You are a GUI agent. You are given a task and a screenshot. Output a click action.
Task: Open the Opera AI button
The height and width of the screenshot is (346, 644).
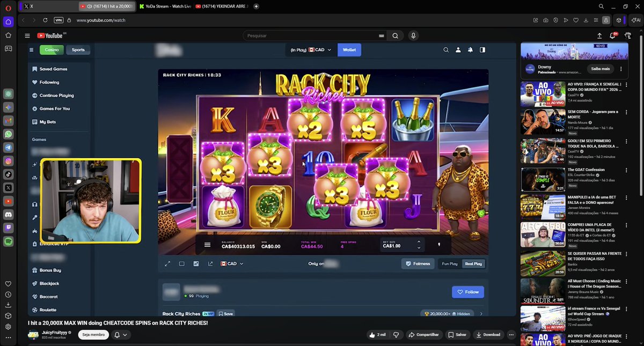[635, 20]
